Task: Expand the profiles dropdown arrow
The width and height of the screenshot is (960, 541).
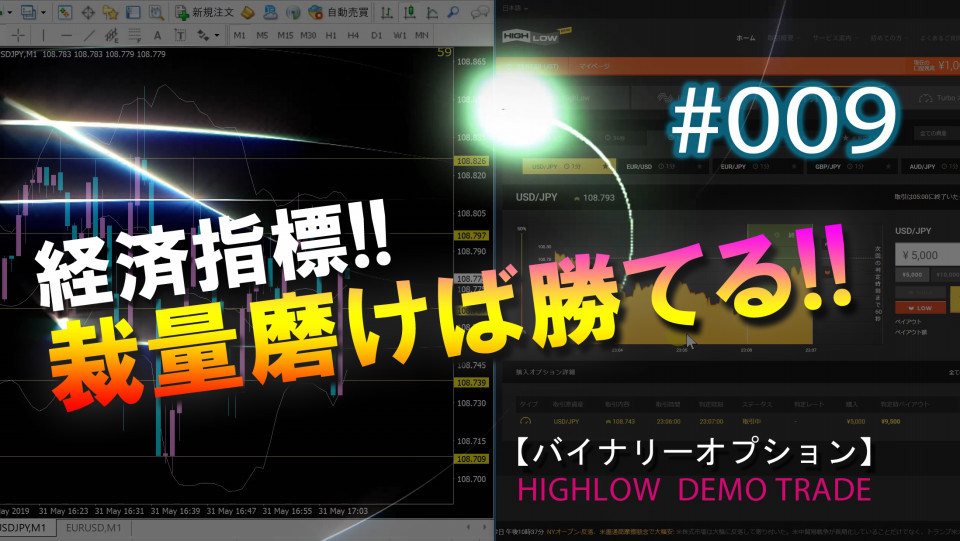Action: pyautogui.click(x=43, y=12)
